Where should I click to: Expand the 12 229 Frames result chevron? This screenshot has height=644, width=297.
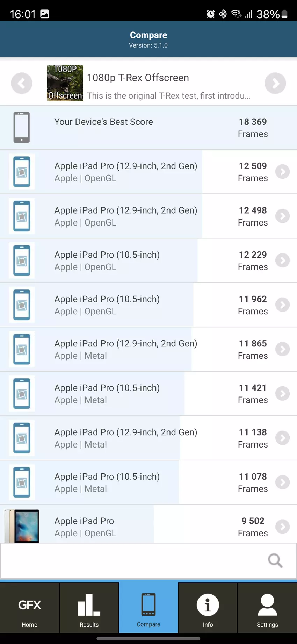[x=282, y=260]
